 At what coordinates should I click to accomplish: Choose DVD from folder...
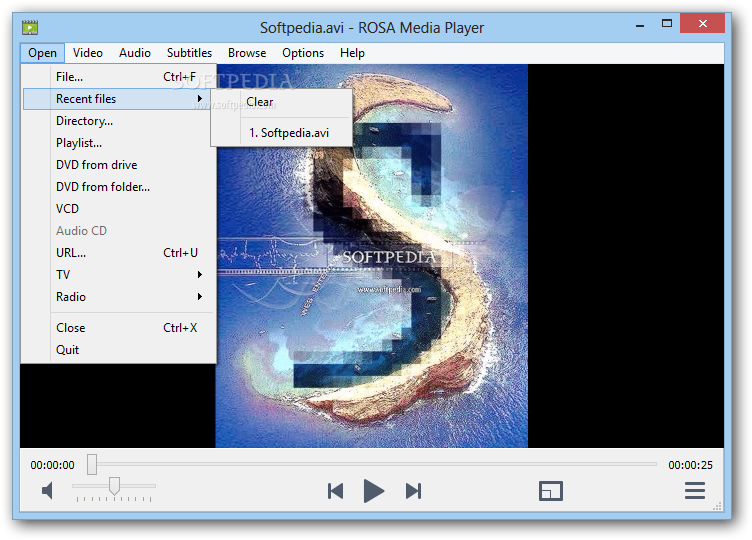click(118, 187)
